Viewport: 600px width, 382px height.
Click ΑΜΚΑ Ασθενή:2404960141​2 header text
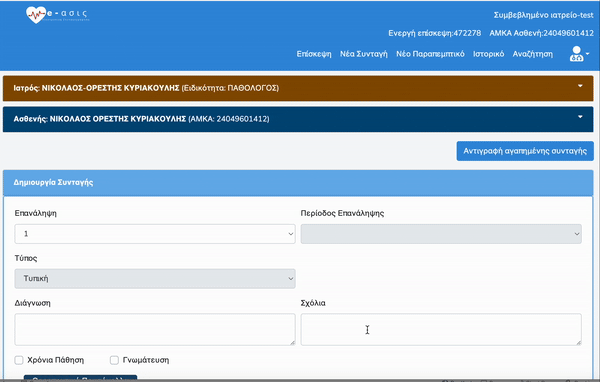click(541, 33)
